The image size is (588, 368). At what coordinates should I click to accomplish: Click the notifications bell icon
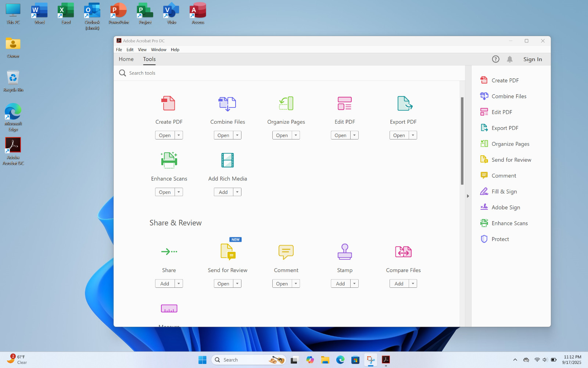click(510, 59)
